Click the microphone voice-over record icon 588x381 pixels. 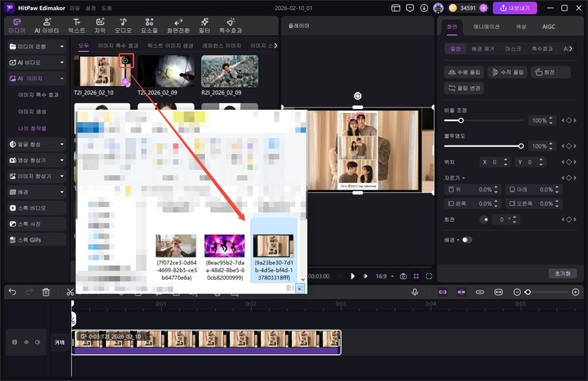(415, 292)
